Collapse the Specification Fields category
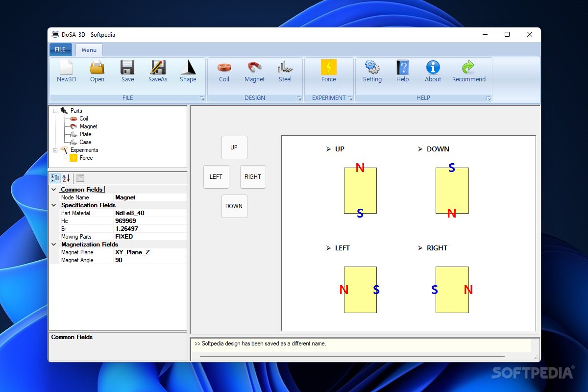The width and height of the screenshot is (588, 392). click(54, 205)
